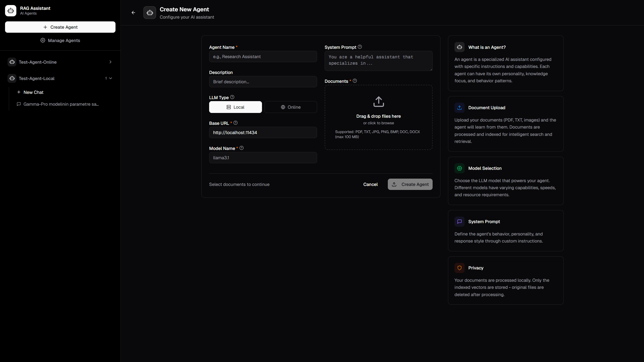Viewport: 644px width, 362px height.
Task: Show help for LLM Type
Action: 232,97
